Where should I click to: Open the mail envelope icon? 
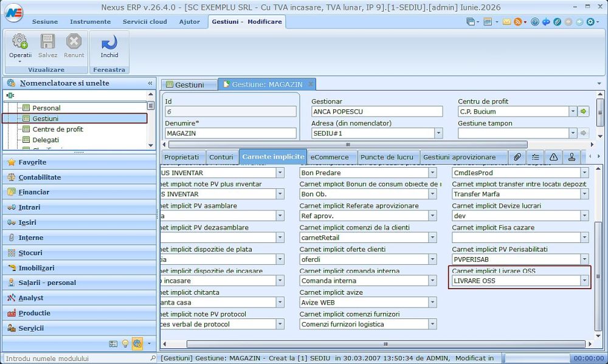point(506,22)
